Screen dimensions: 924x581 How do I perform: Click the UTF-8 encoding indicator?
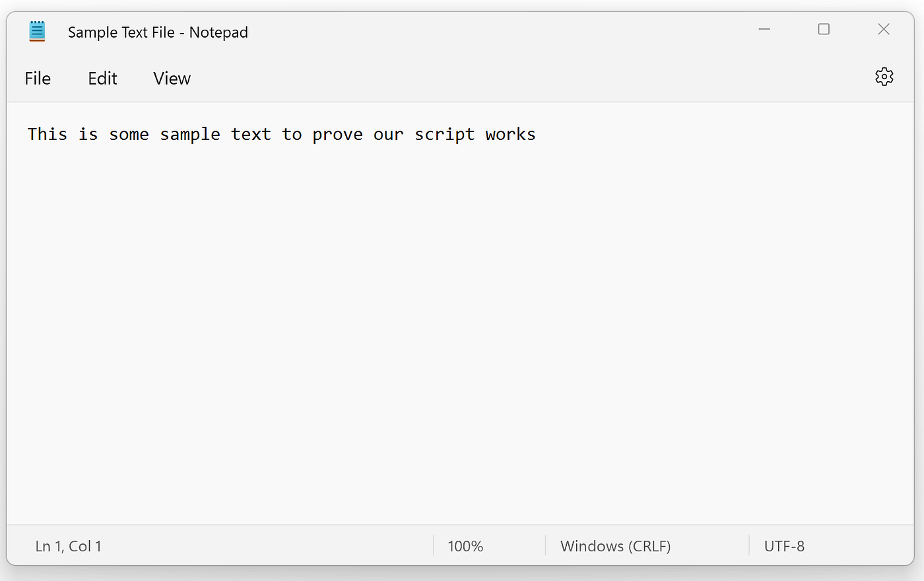point(784,546)
